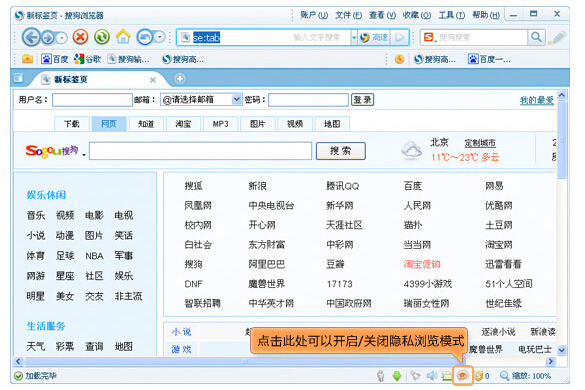
Task: Click the Forward arrow button
Action: 48,37
